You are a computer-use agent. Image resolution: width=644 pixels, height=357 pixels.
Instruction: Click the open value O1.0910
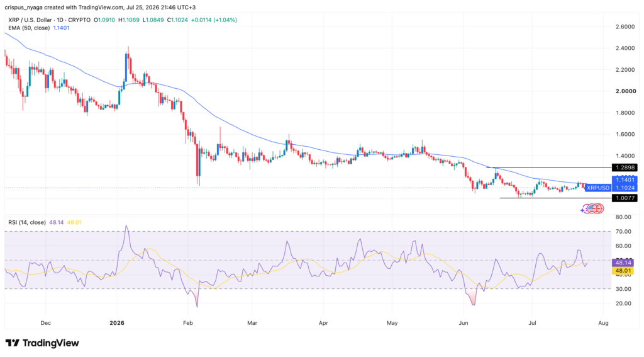point(104,20)
